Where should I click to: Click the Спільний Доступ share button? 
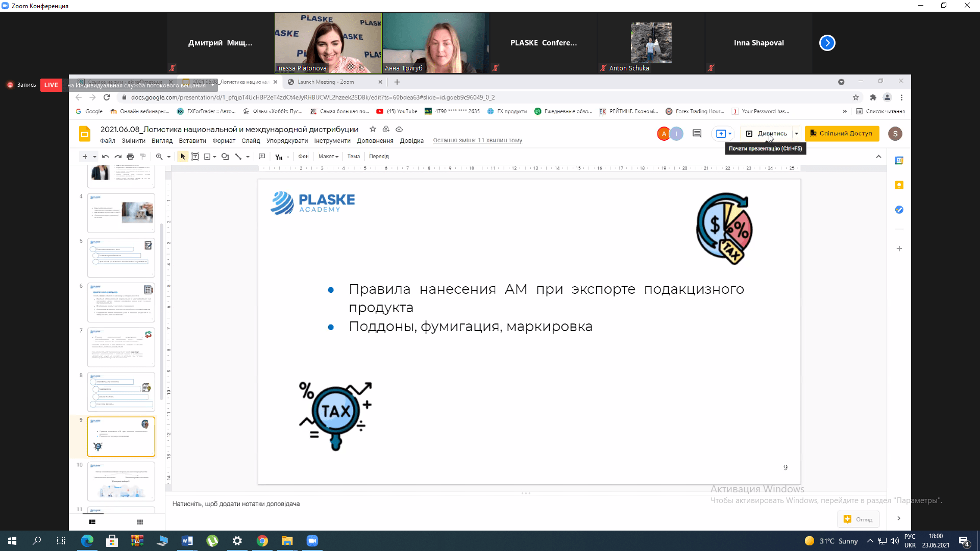tap(842, 134)
